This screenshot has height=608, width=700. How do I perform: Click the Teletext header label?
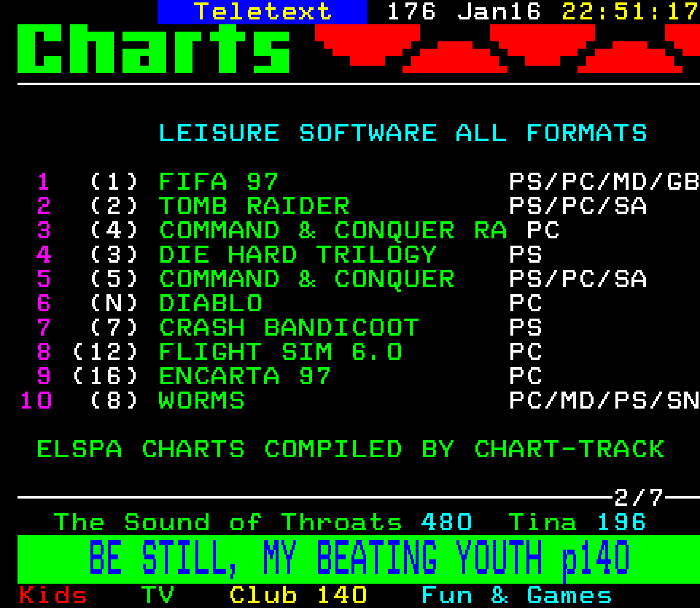point(262,12)
